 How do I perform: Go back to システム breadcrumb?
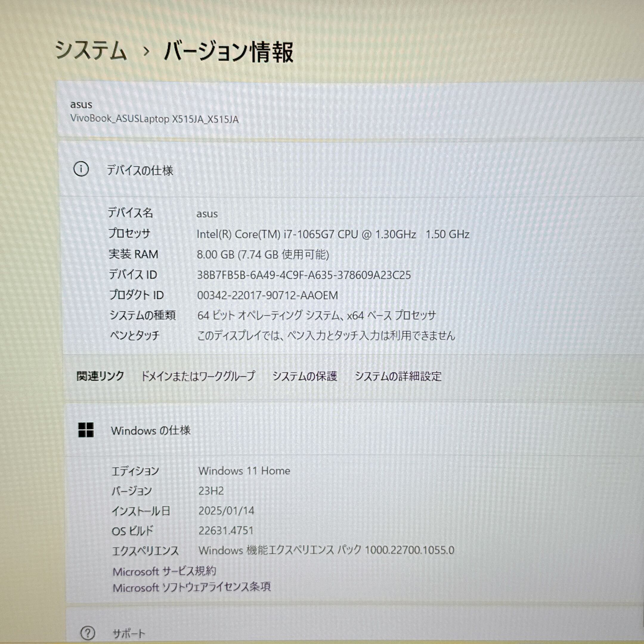[x=91, y=51]
